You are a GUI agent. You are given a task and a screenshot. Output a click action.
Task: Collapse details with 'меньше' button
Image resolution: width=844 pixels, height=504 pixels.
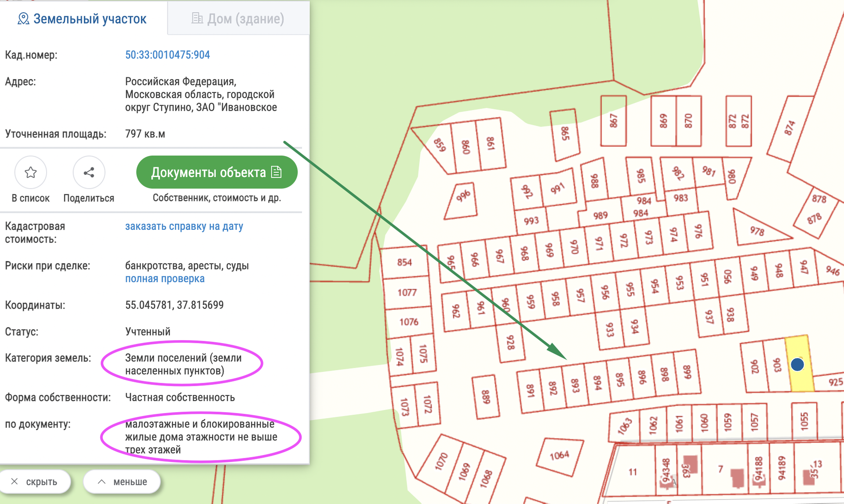tap(122, 482)
